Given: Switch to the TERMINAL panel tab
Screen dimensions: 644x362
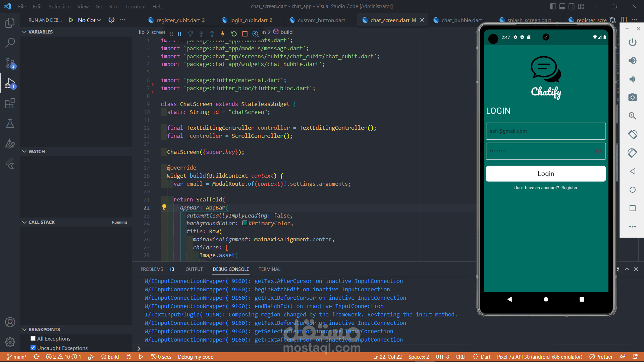Looking at the screenshot, I should pyautogui.click(x=269, y=269).
